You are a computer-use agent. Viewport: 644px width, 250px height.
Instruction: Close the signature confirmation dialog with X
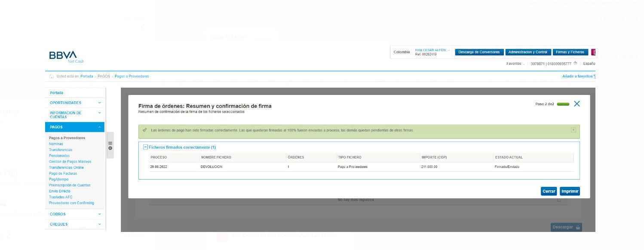pyautogui.click(x=577, y=104)
